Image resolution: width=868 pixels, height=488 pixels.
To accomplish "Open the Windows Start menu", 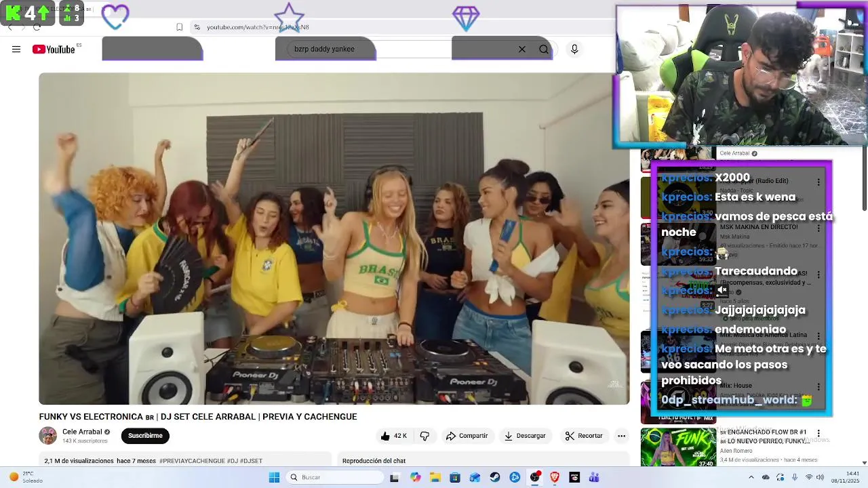I will point(274,477).
